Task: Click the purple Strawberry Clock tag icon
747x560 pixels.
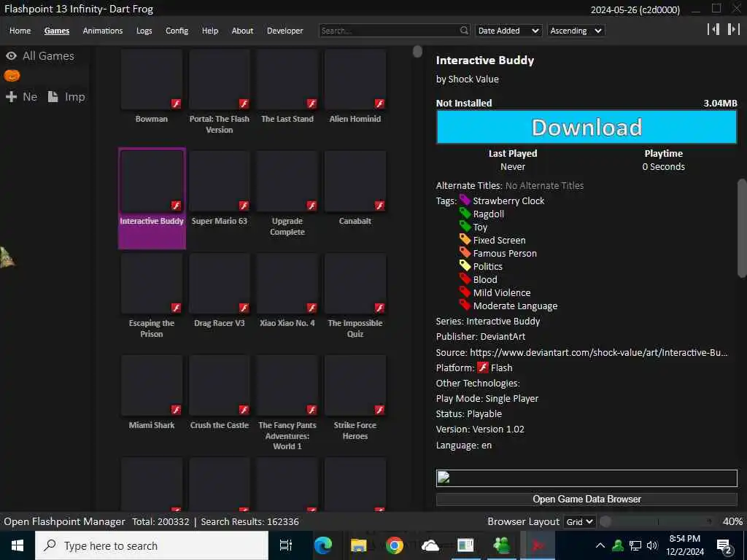Action: tap(465, 200)
